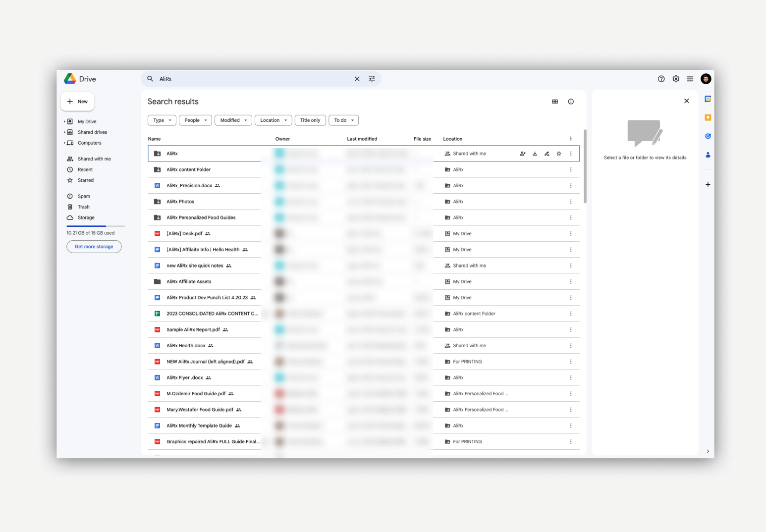Open the Type filter dropdown
Viewport: 766px width, 532px height.
pyautogui.click(x=162, y=120)
